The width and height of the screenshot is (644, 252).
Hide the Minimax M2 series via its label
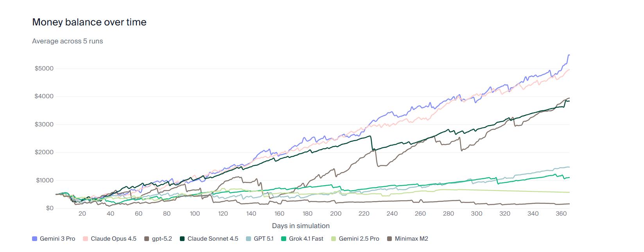pos(411,239)
